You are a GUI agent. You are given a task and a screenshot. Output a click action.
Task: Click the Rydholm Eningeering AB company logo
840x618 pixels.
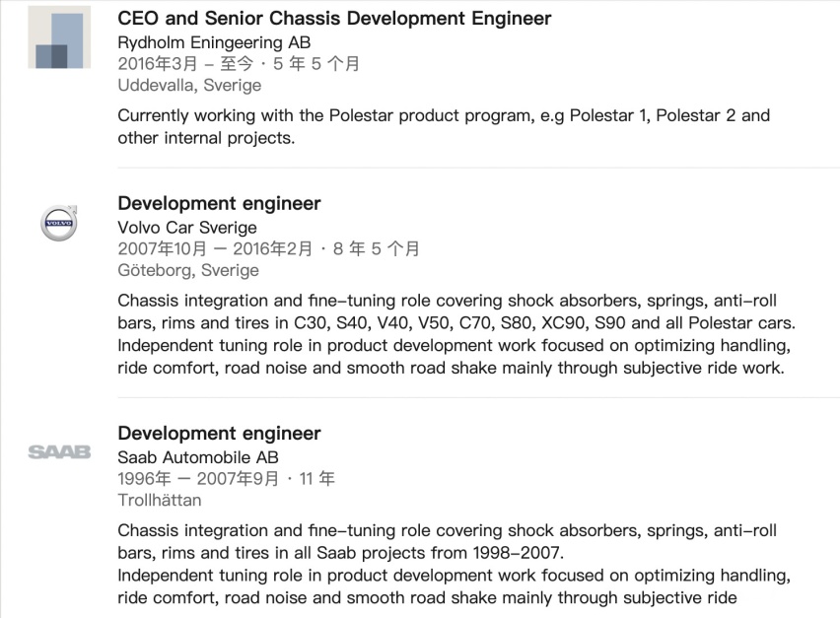[x=59, y=37]
